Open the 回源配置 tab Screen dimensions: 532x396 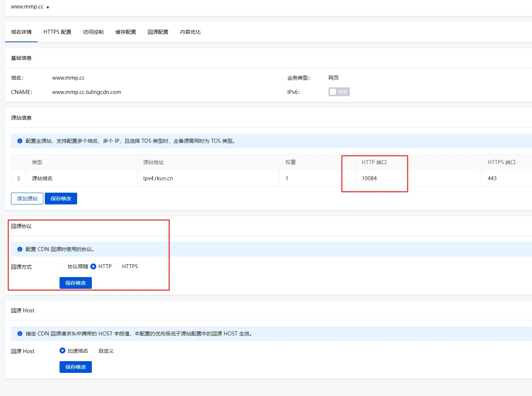158,32
